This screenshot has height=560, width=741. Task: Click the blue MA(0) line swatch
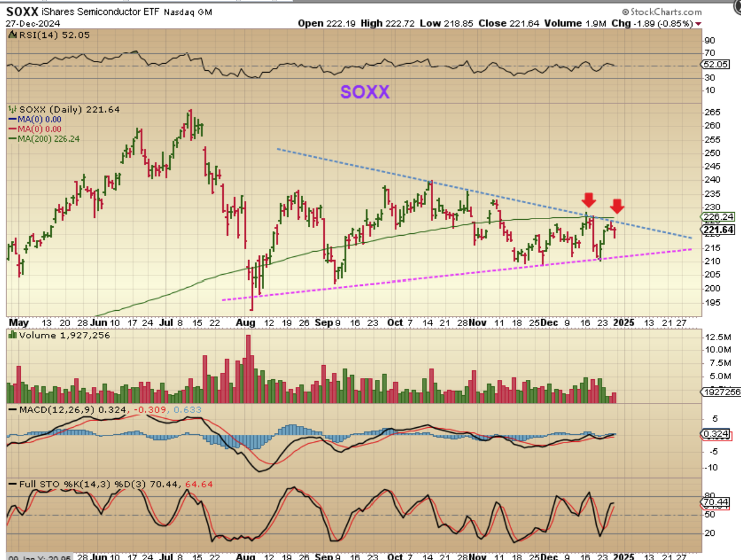click(12, 119)
